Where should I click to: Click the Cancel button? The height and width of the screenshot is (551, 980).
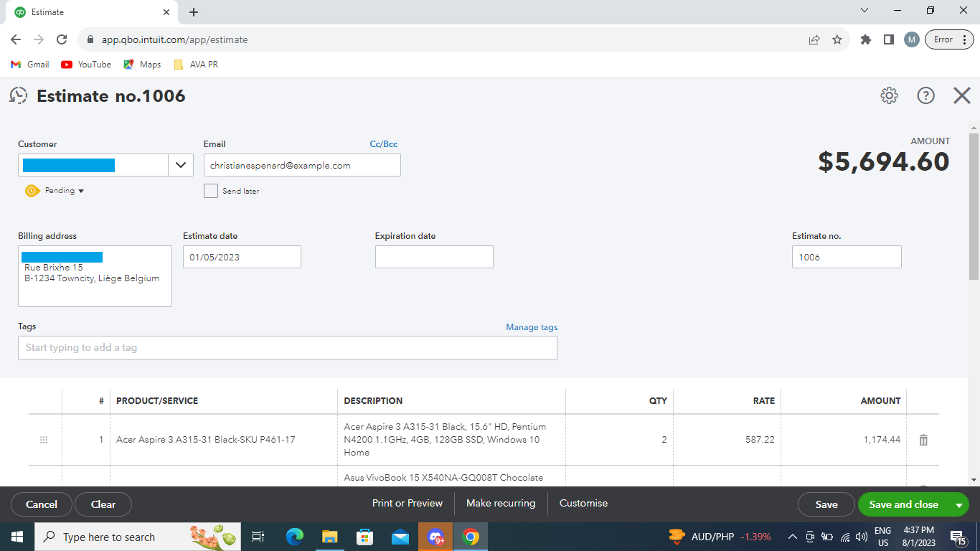pyautogui.click(x=42, y=504)
